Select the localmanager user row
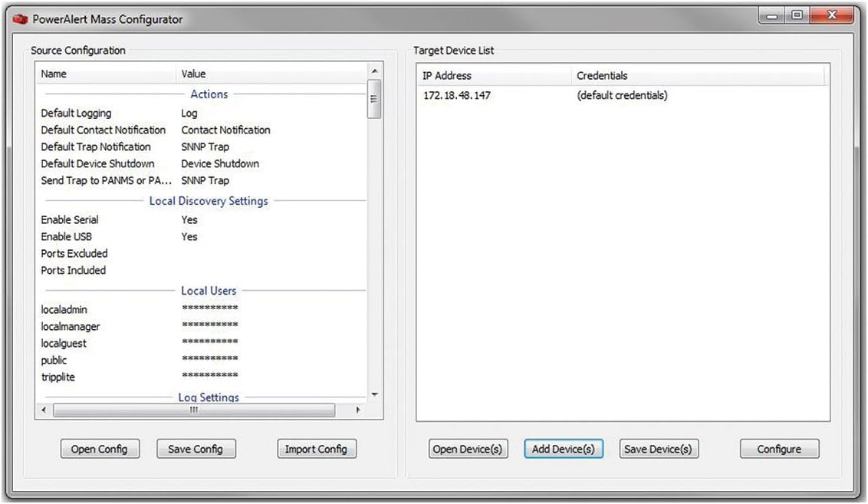 202,326
